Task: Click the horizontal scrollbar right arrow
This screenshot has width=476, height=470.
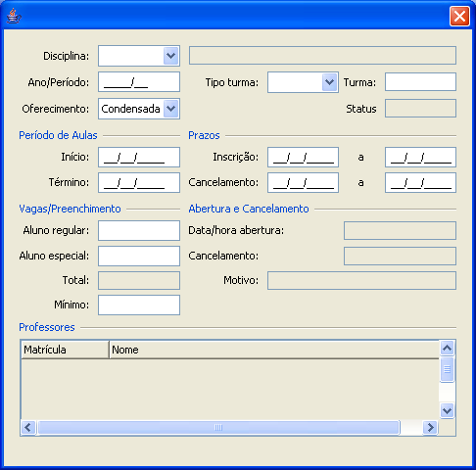Action: point(430,427)
